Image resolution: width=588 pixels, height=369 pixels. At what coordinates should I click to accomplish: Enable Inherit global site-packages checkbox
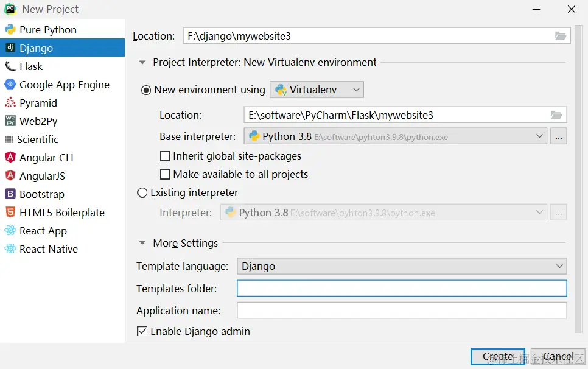tap(164, 156)
